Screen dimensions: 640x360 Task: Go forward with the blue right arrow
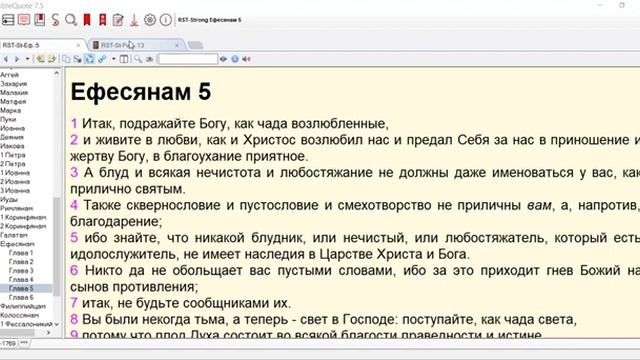click(17, 59)
